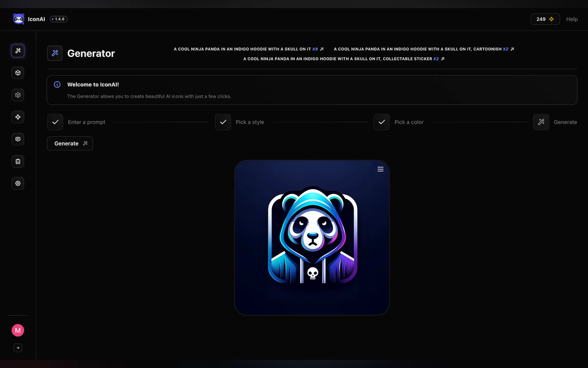Open Settings via the gear icon
Image resolution: width=588 pixels, height=368 pixels.
point(18,183)
